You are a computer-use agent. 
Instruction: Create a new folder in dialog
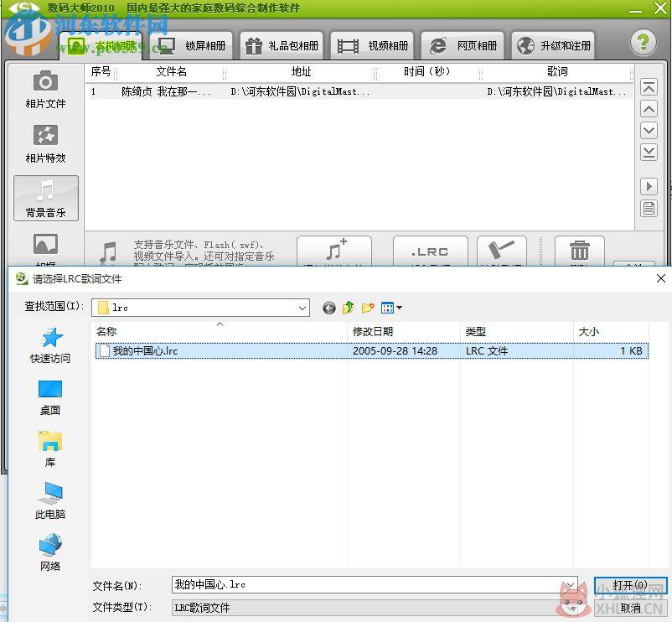point(368,308)
